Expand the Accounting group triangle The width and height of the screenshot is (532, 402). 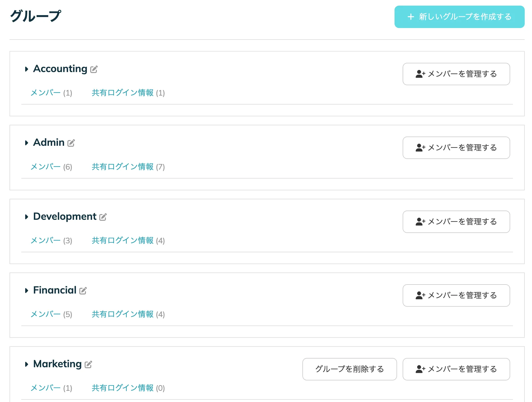coord(27,69)
